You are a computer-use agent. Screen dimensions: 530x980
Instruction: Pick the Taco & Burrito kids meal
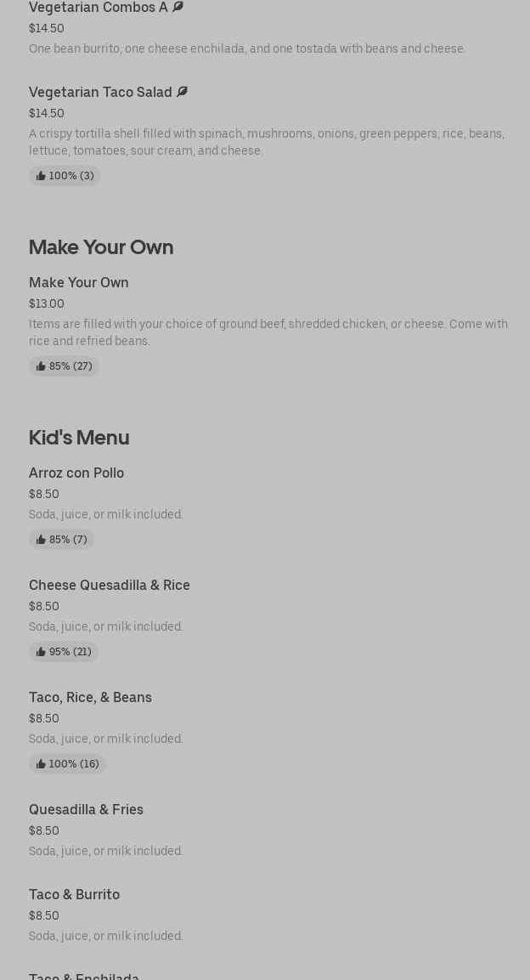[74, 894]
